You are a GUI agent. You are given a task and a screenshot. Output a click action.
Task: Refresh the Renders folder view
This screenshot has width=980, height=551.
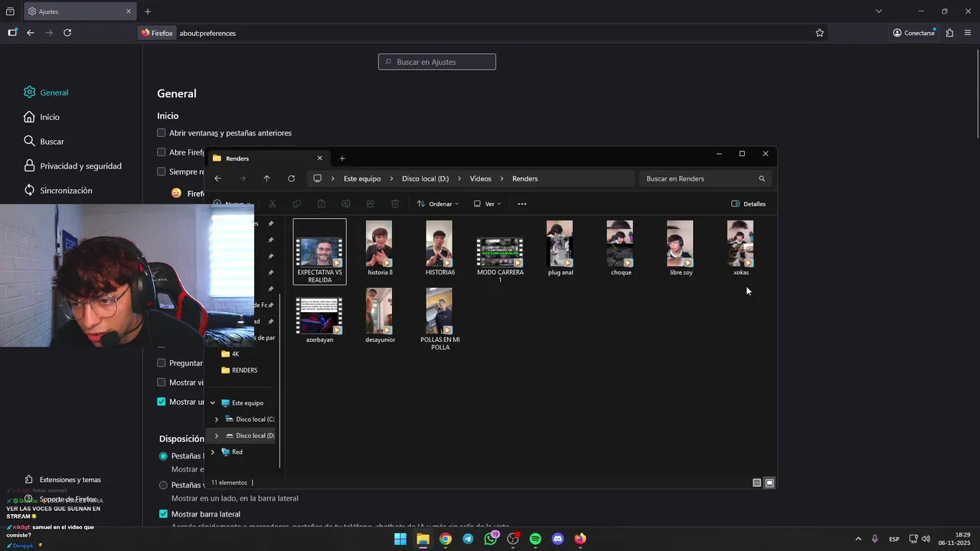point(291,178)
